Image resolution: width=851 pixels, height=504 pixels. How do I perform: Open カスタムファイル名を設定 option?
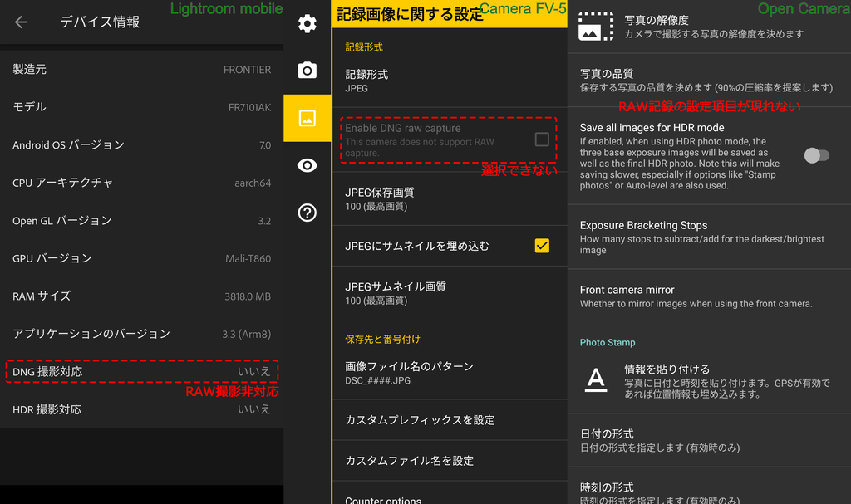tap(450, 461)
